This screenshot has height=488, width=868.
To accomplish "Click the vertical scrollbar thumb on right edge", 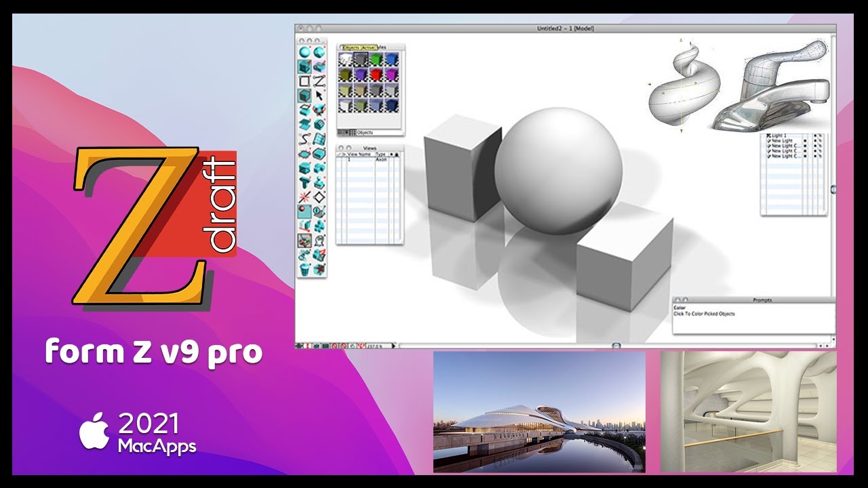I will point(833,190).
